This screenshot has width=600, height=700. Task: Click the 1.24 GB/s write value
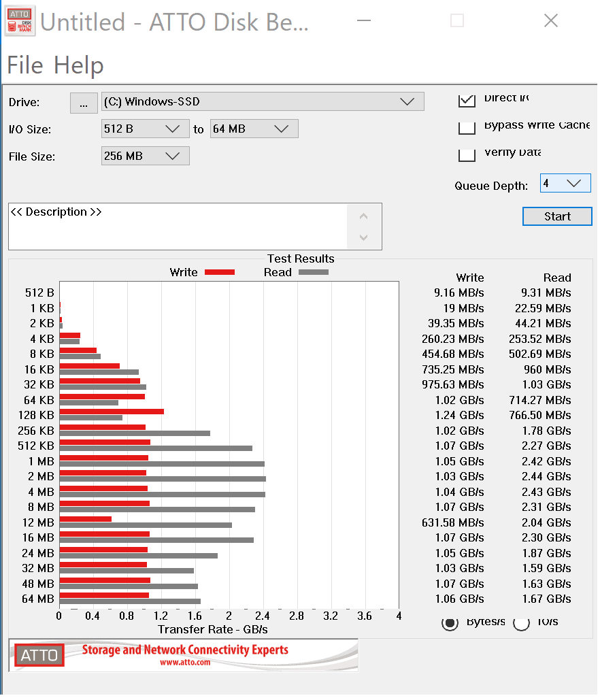click(x=459, y=415)
